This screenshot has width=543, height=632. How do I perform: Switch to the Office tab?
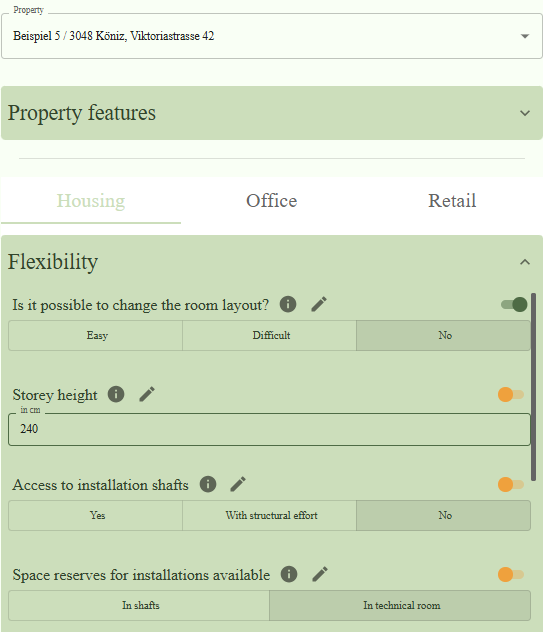[x=272, y=200]
